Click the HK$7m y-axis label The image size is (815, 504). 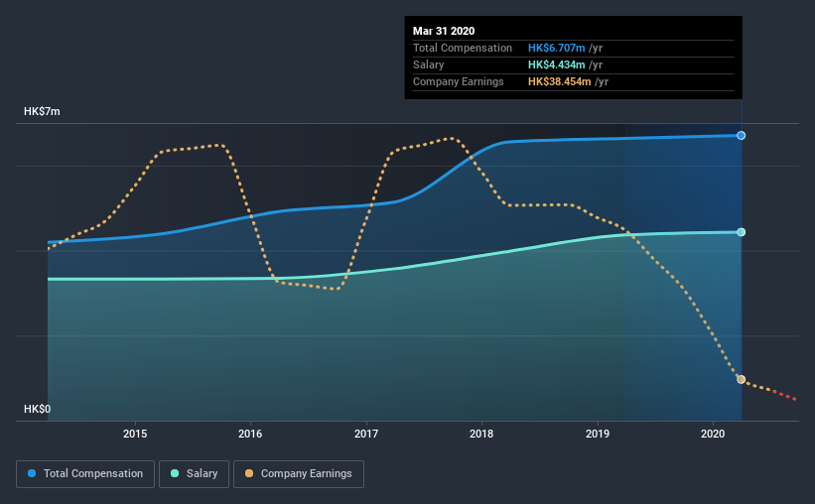[42, 112]
